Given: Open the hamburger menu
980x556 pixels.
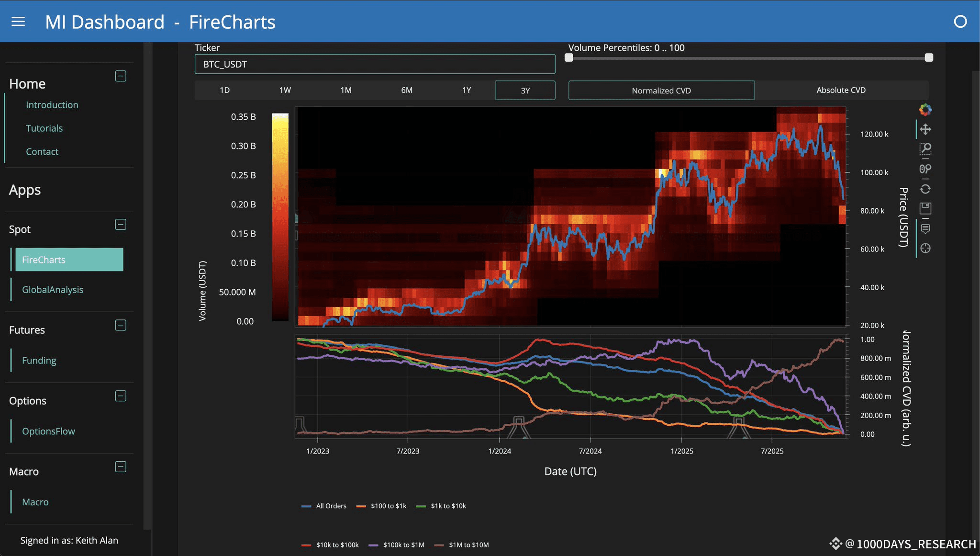Looking at the screenshot, I should (x=18, y=22).
